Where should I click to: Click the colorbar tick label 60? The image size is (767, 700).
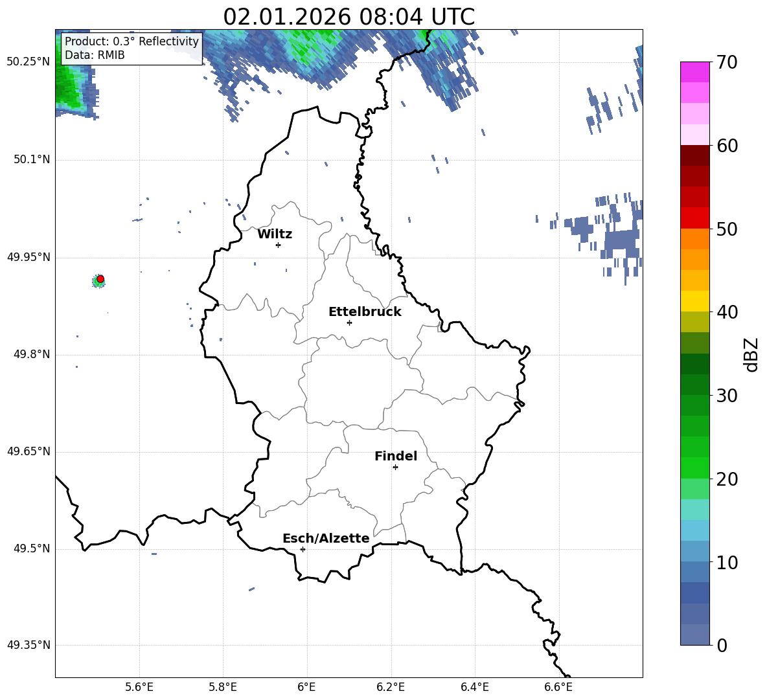tap(727, 146)
